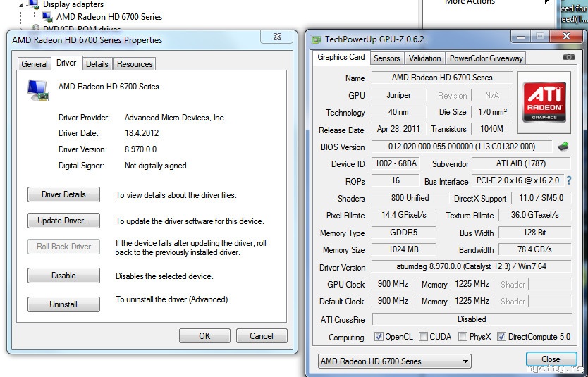Click the GPU-Z Name field

pos(442,78)
